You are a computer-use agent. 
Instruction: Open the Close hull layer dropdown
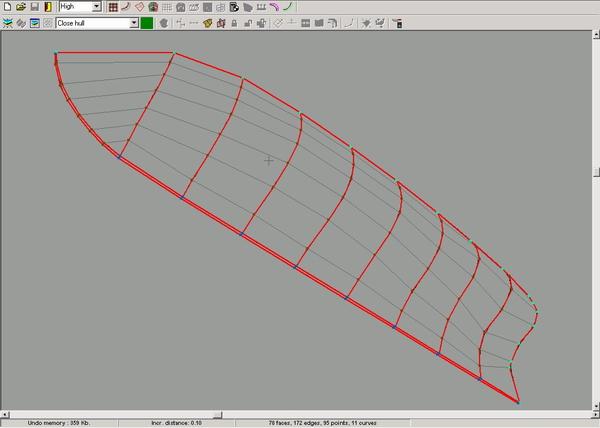point(134,23)
